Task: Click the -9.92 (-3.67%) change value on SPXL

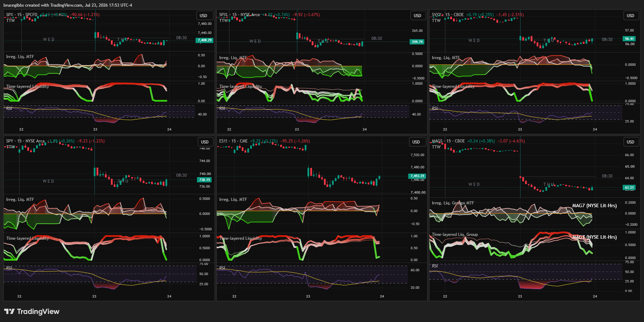Action: click(x=306, y=15)
